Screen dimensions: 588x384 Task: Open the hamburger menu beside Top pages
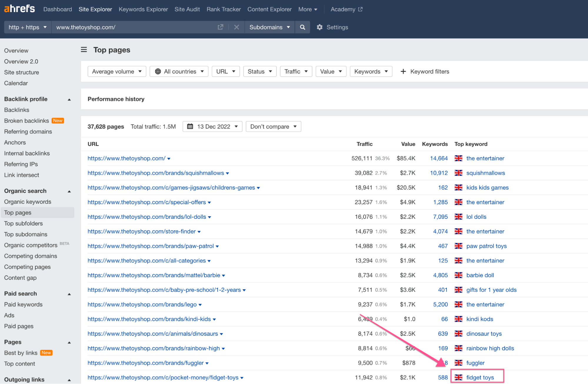pos(84,50)
